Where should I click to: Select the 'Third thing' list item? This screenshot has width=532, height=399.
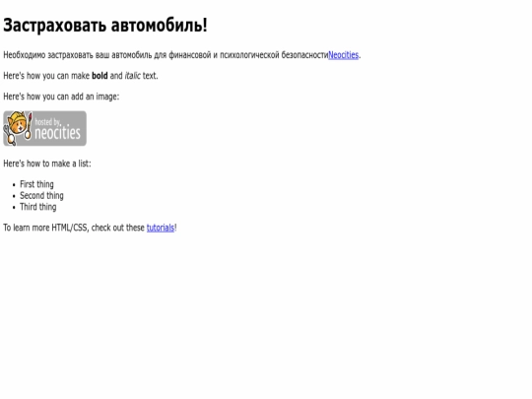click(x=38, y=207)
